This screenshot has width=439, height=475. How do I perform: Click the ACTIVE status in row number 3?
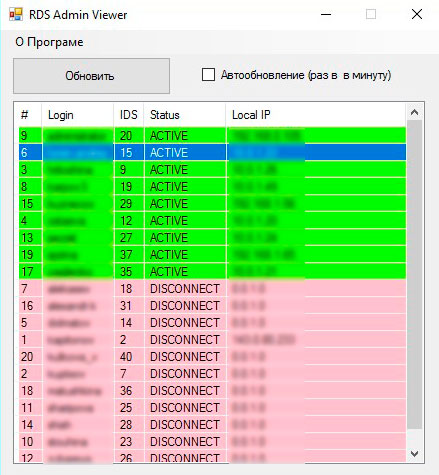[x=169, y=170]
